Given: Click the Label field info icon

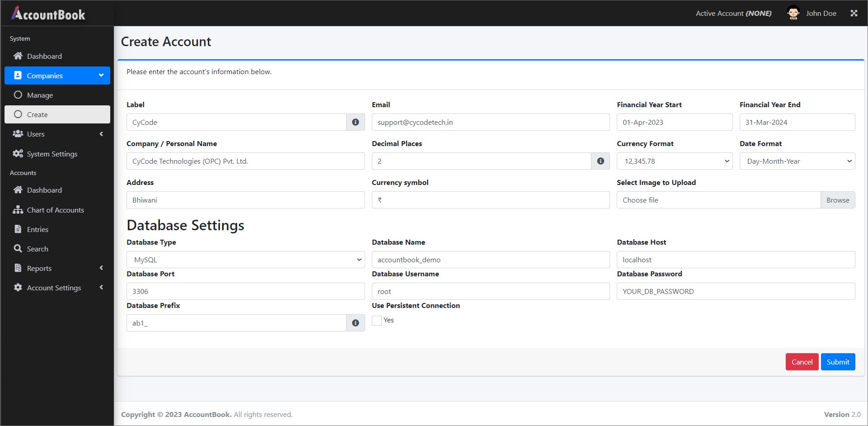Looking at the screenshot, I should [x=356, y=122].
